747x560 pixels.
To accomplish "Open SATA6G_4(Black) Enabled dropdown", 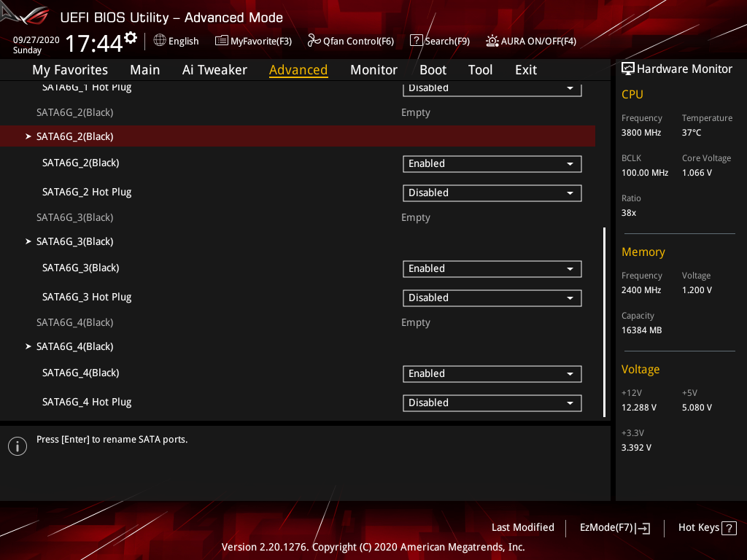I will tap(492, 374).
